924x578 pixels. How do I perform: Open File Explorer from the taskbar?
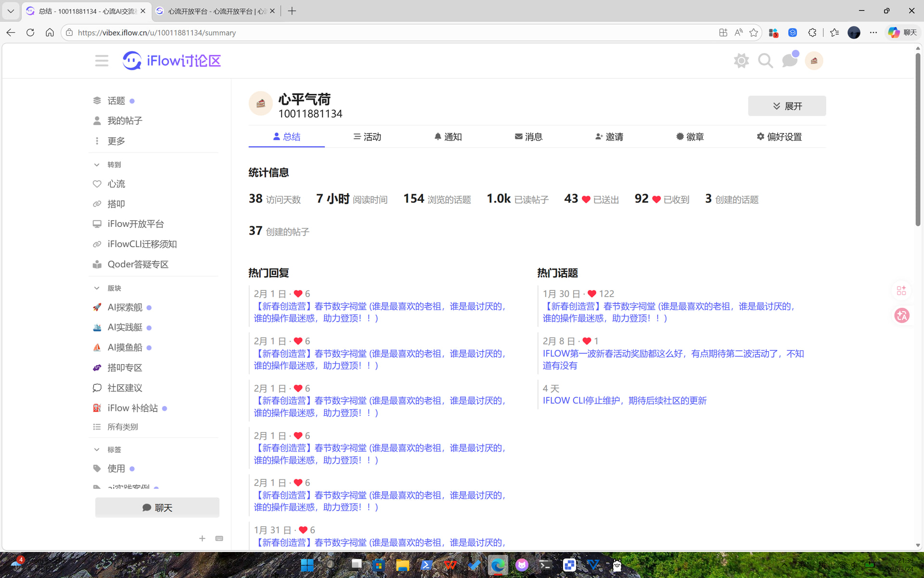click(402, 565)
